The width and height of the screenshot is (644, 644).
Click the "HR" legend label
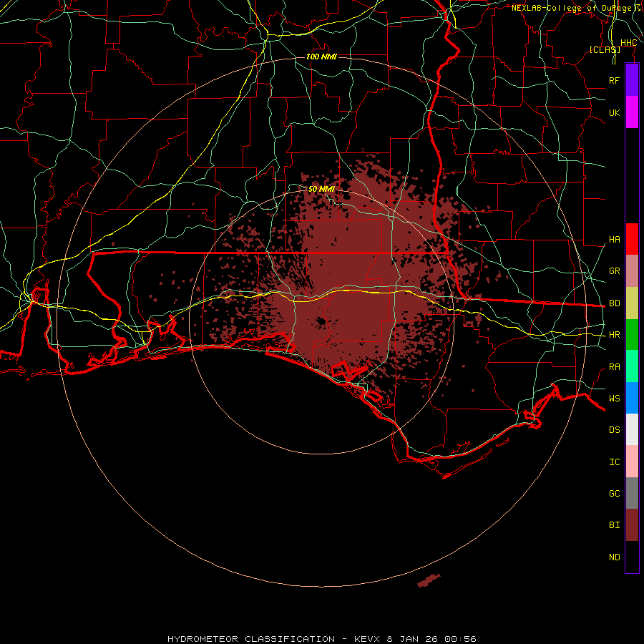tap(614, 335)
